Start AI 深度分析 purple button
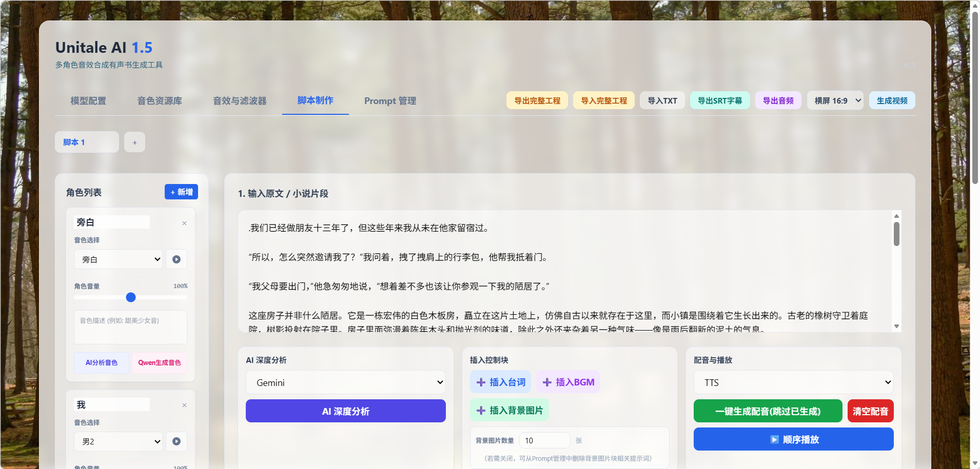This screenshot has width=980, height=469. tap(346, 411)
